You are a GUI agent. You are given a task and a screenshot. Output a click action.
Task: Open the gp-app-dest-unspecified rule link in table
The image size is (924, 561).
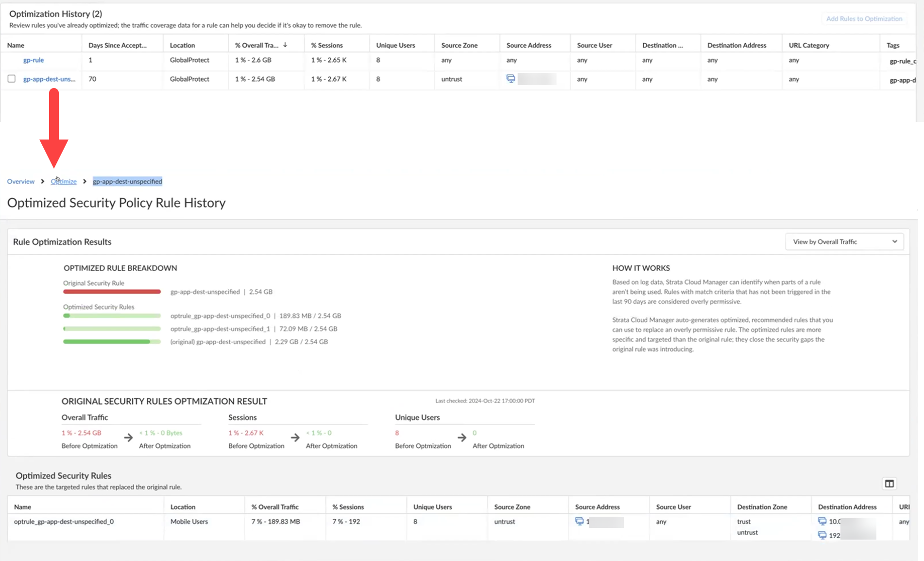(49, 79)
